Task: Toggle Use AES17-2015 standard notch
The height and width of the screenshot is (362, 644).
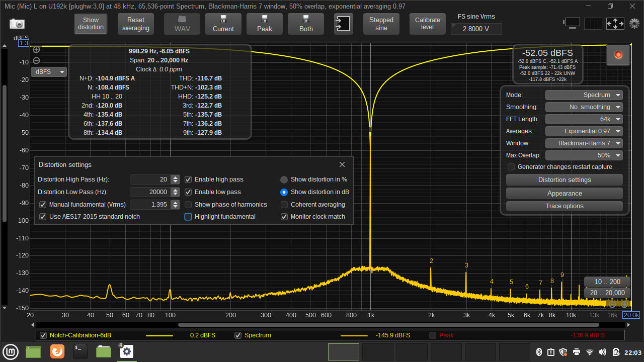Action: click(43, 217)
